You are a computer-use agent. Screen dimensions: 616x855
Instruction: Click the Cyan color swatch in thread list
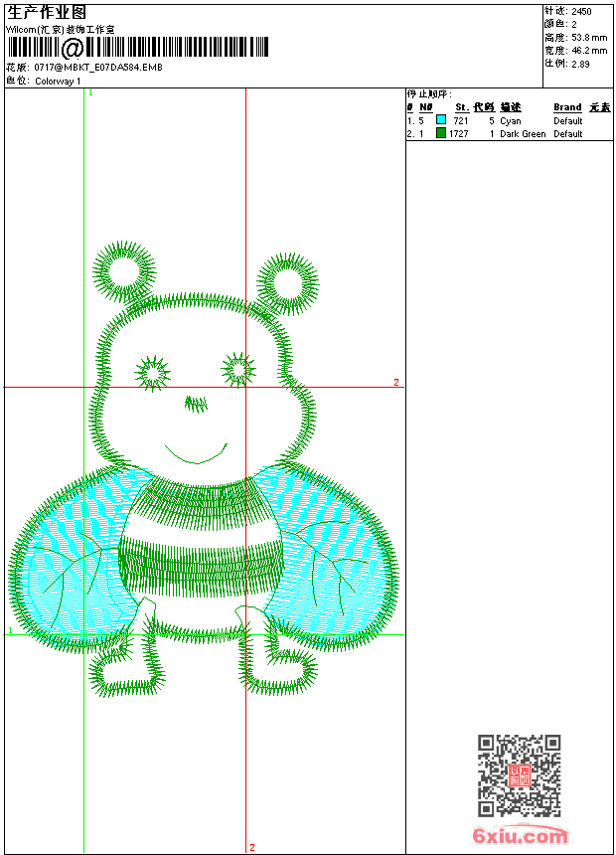[441, 120]
